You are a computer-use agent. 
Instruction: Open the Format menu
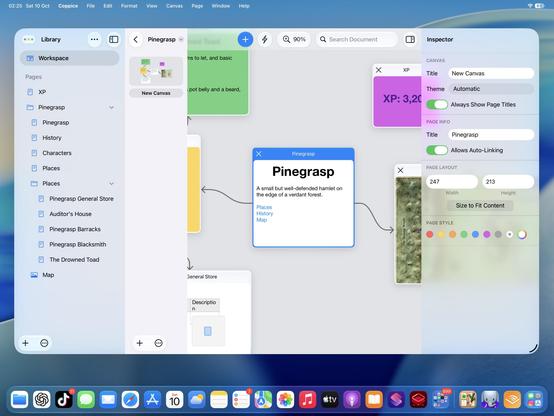(x=129, y=6)
